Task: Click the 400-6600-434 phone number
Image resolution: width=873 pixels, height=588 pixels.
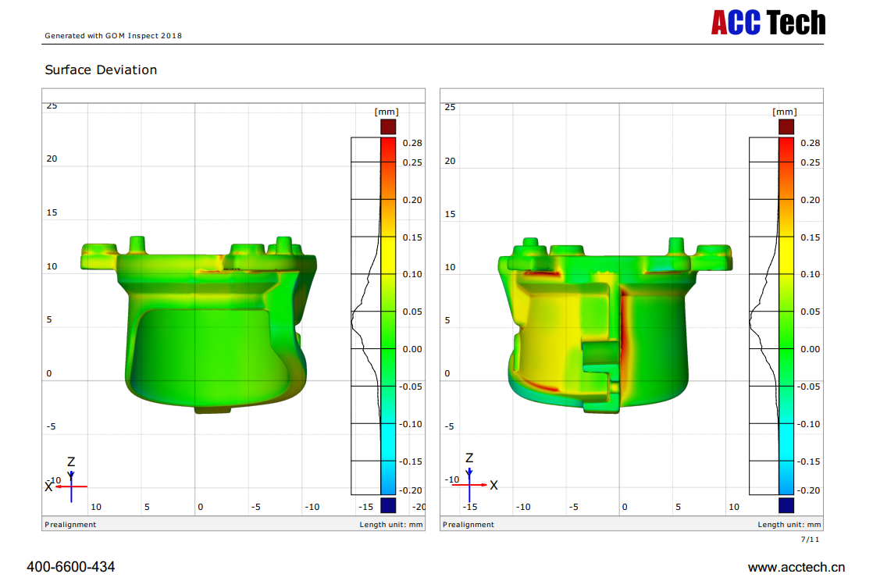Action: pos(71,567)
